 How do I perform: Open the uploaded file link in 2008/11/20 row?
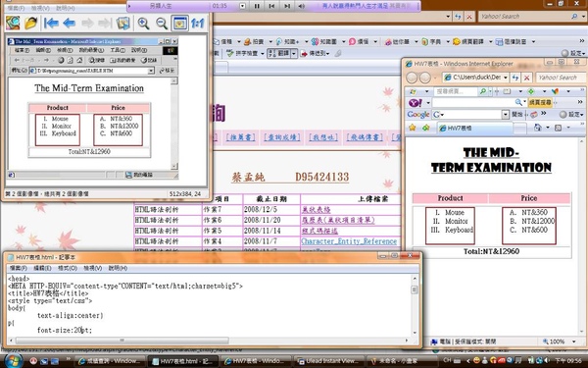point(338,220)
